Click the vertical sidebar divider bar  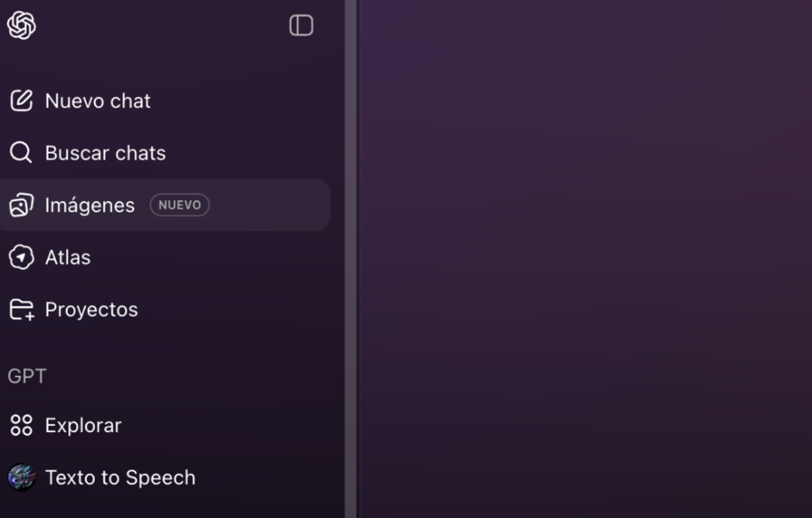tap(351, 259)
